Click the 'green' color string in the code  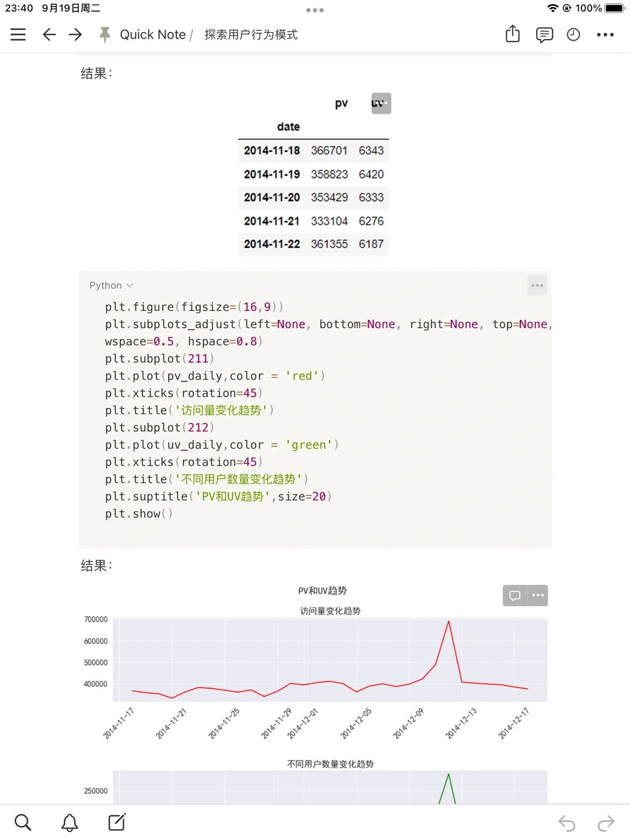(x=309, y=444)
